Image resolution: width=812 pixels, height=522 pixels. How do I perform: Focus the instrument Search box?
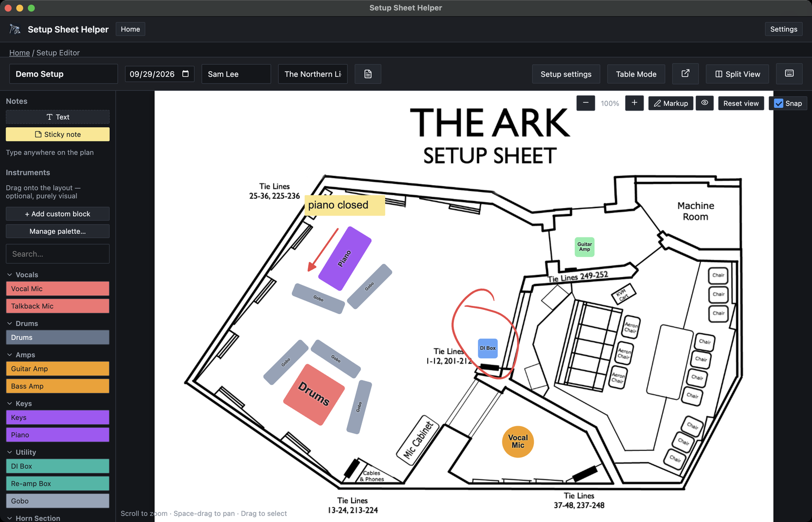[57, 254]
